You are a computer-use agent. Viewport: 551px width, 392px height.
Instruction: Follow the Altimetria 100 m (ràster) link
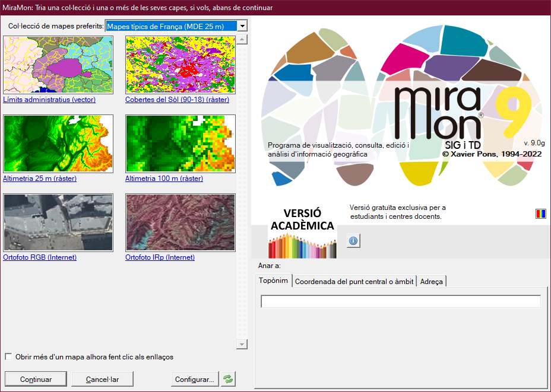(x=164, y=179)
